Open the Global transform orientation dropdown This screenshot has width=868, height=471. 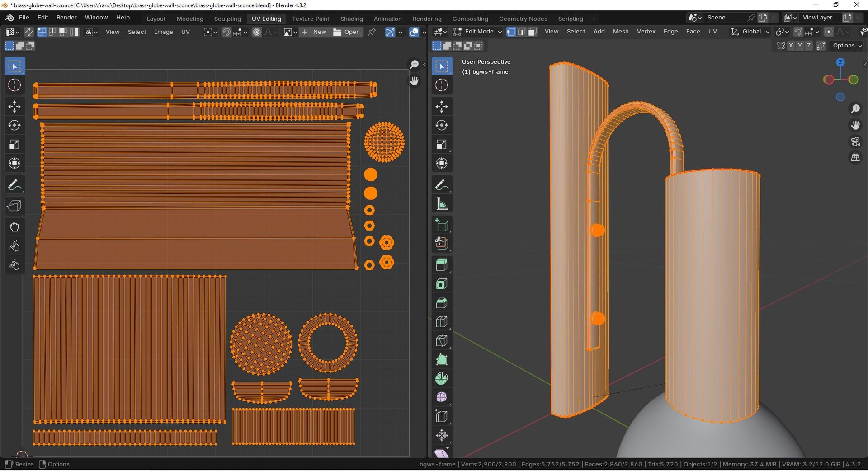750,32
